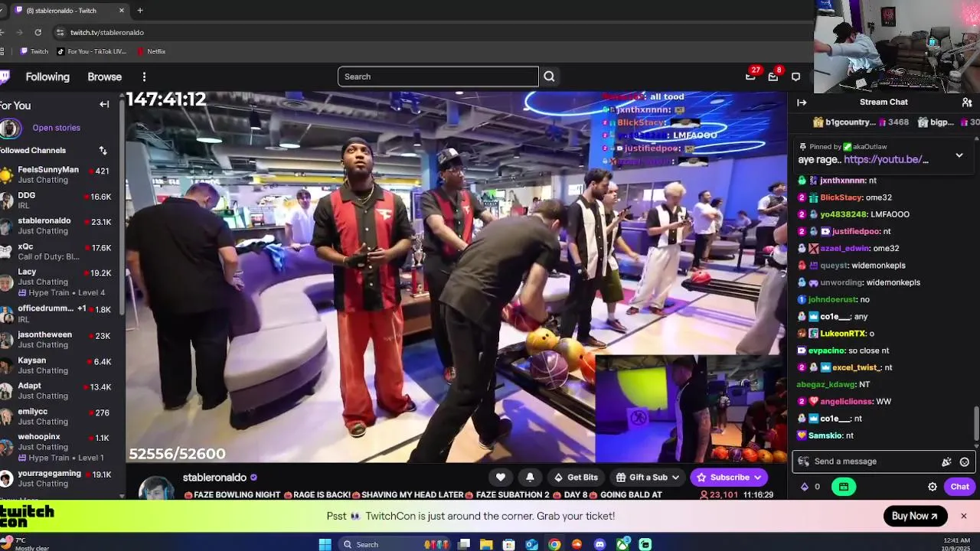Open emilycc followed channel
The image size is (980, 551).
coord(60,416)
